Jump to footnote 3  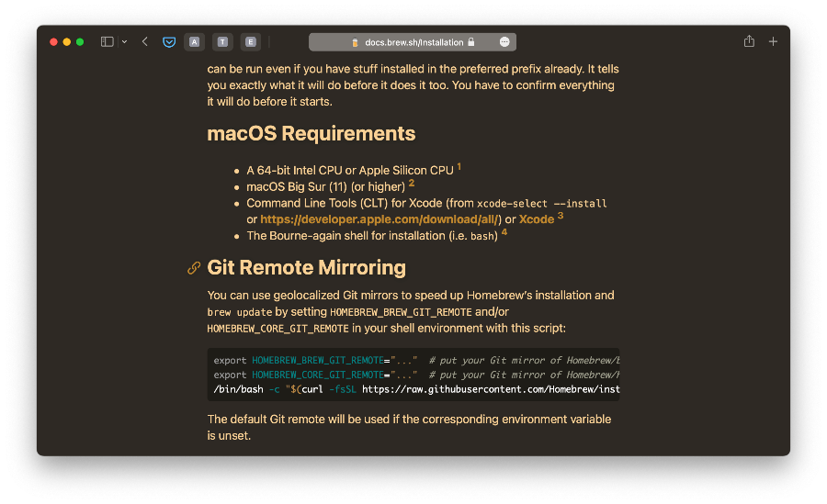(x=561, y=216)
